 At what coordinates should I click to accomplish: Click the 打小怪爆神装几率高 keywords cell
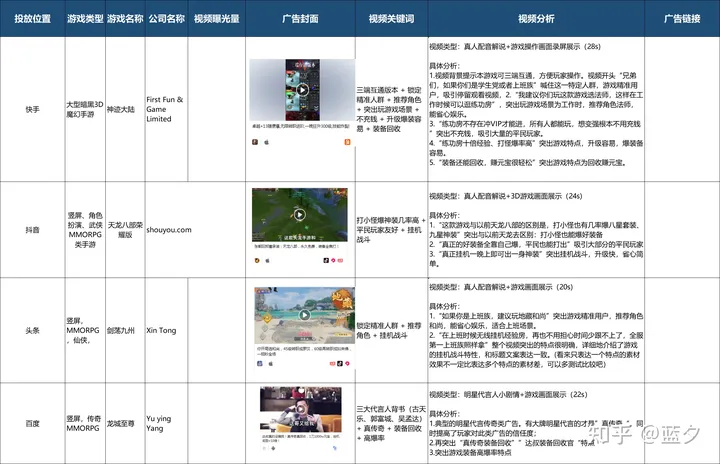391,230
